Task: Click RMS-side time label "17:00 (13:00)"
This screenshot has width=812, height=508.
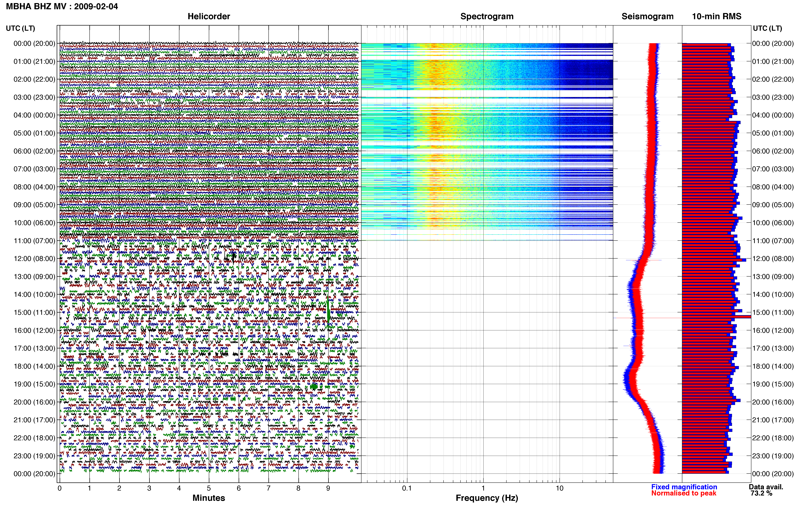Action: [773, 348]
